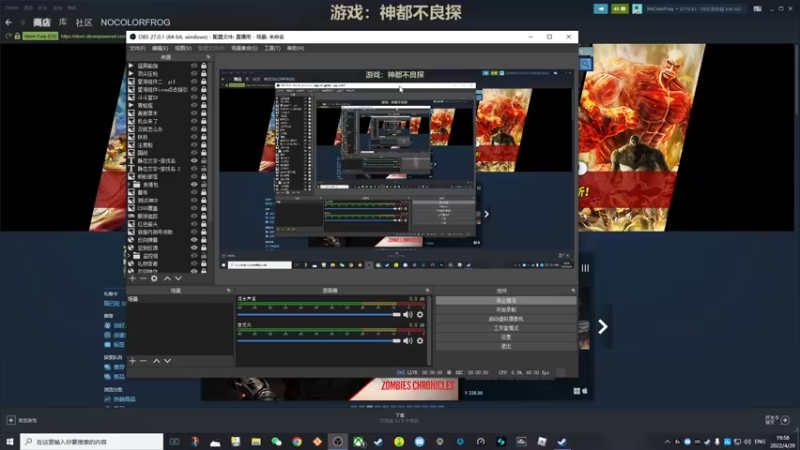Toggle visibility of 静态文字-游戏名 2 source
Viewport: 800px width, 450px height.
pyautogui.click(x=194, y=168)
